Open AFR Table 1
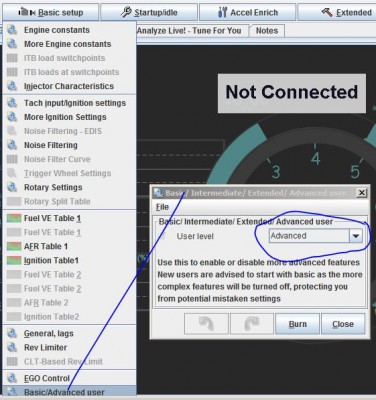The height and width of the screenshot is (400, 376). pyautogui.click(x=69, y=246)
